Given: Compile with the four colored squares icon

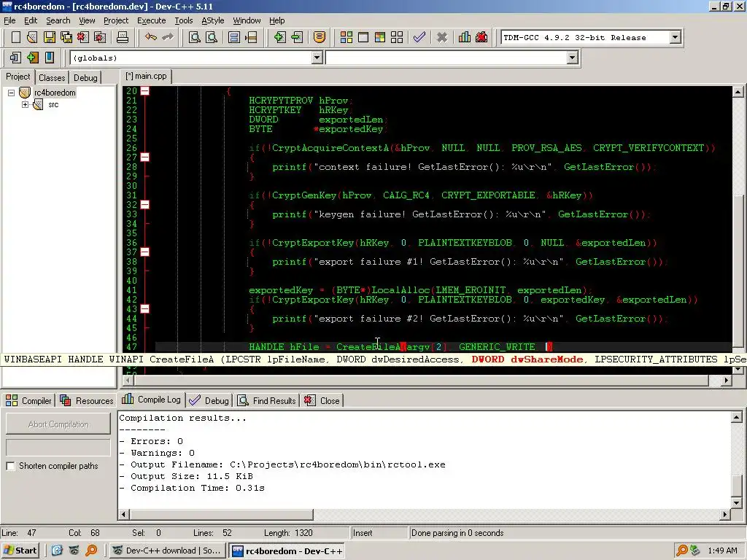Looking at the screenshot, I should pos(347,37).
